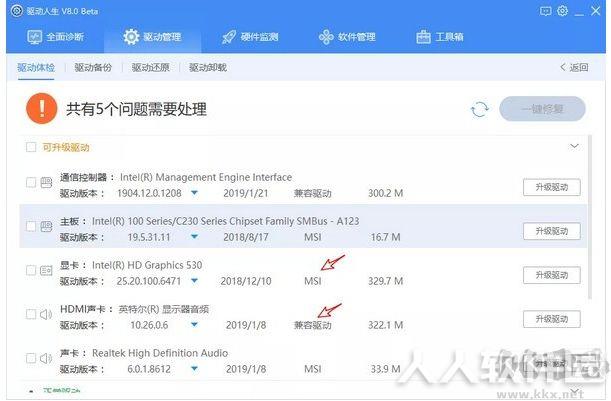Image resolution: width=611 pixels, height=401 pixels.
Task: Click the 通信控制器 device icon
Action: tap(46, 182)
